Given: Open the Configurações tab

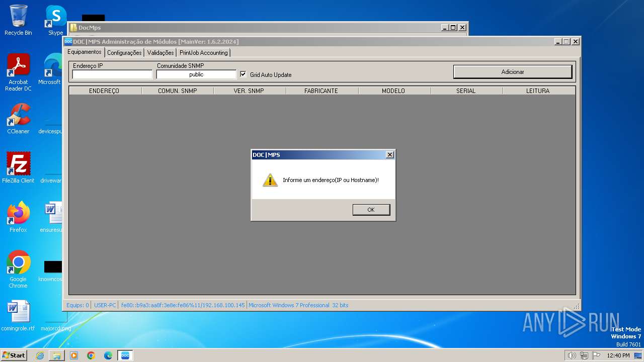Looking at the screenshot, I should tap(124, 52).
